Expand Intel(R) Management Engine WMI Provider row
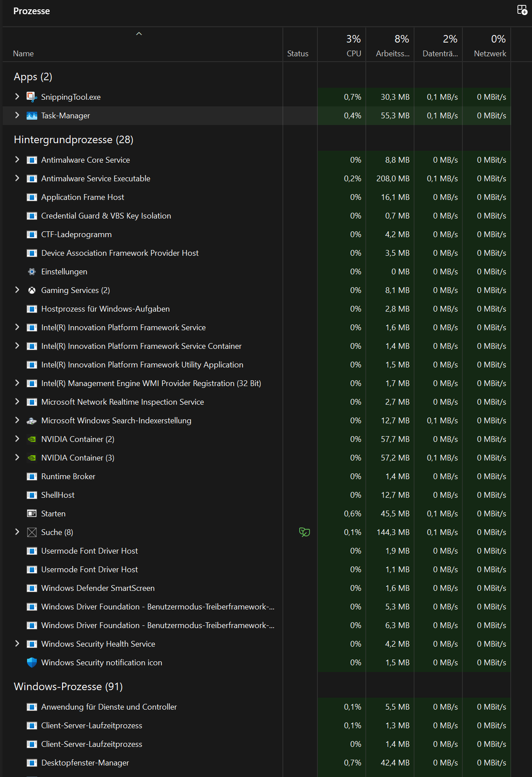This screenshot has width=532, height=777. coord(17,383)
